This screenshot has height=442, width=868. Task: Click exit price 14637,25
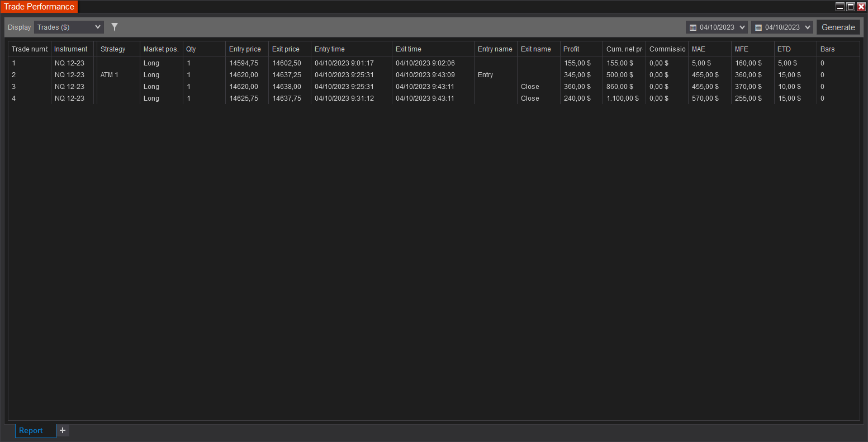tap(287, 75)
